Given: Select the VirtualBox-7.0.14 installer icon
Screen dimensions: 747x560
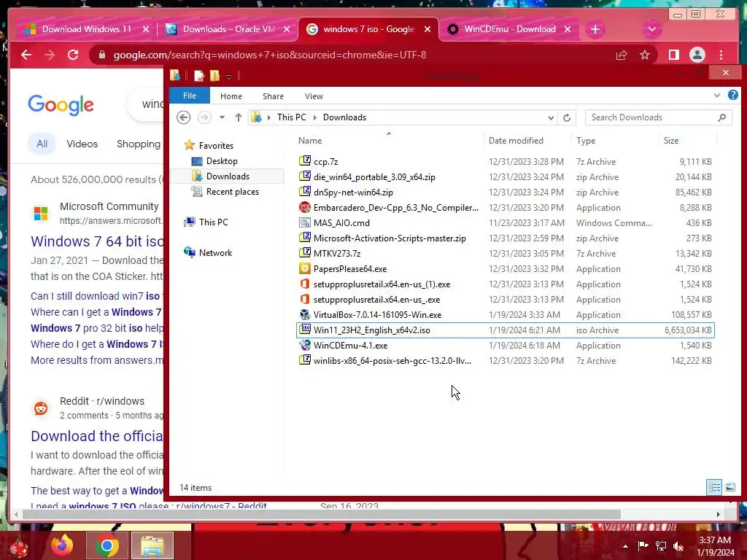Looking at the screenshot, I should click(305, 314).
